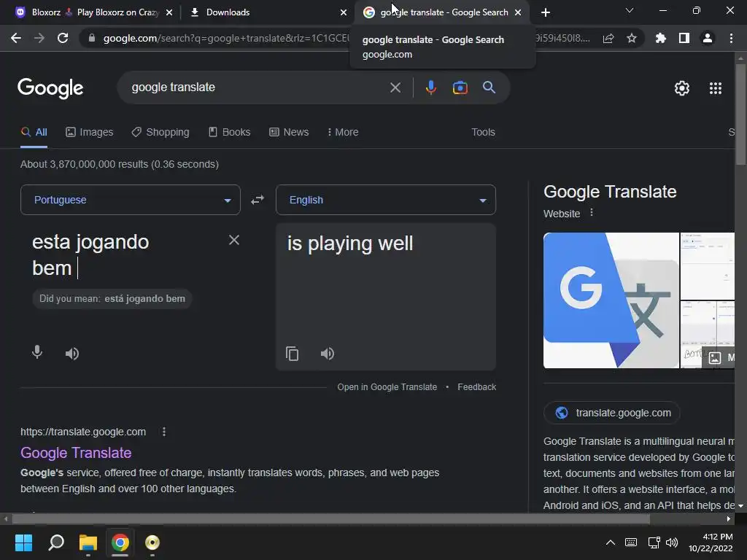Open File Explorer from taskbar
This screenshot has height=560, width=747.
(x=88, y=542)
